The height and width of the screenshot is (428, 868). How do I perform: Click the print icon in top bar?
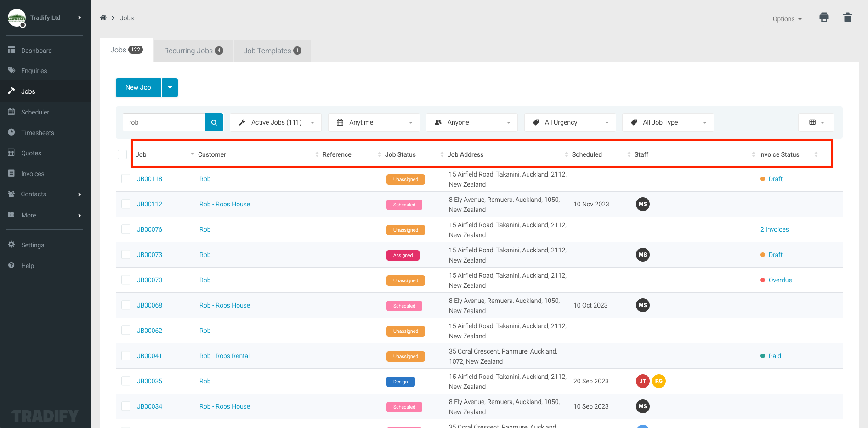824,17
